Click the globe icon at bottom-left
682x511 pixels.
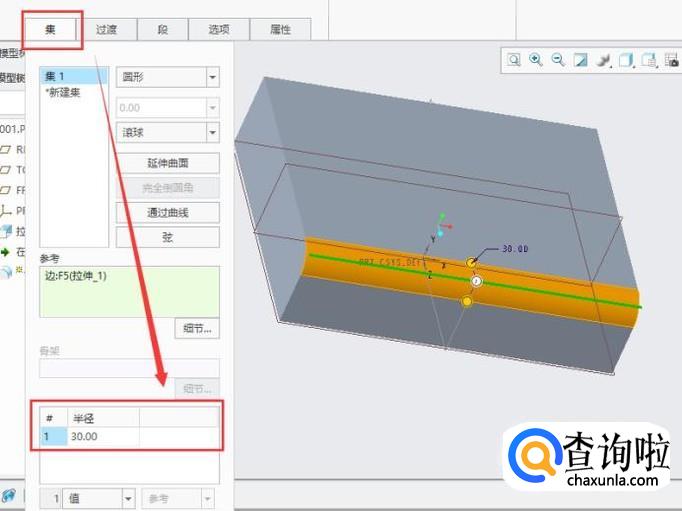tap(9, 496)
